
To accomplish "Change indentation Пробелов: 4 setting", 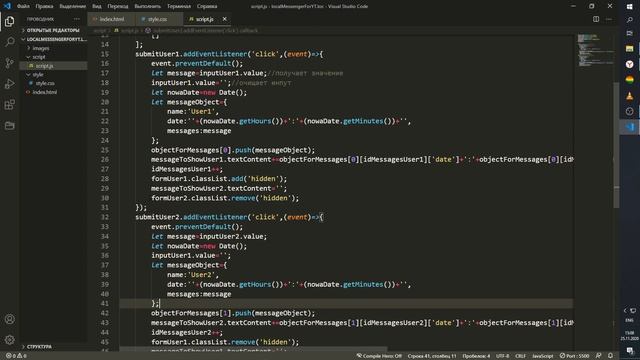I will [476, 356].
